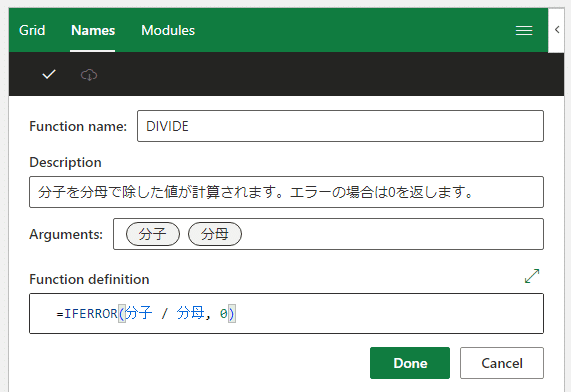Image resolution: width=571 pixels, height=392 pixels.
Task: Select the 分子 argument chip
Action: tap(153, 234)
